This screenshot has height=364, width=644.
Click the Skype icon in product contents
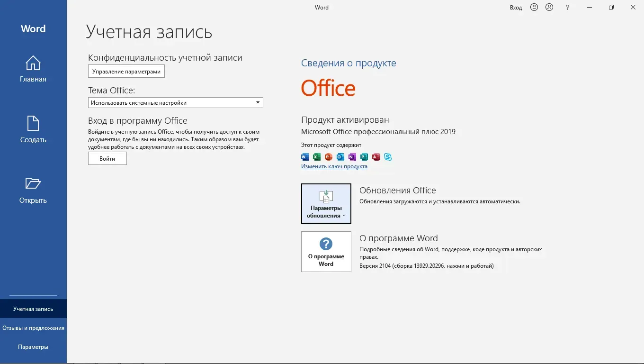click(388, 157)
